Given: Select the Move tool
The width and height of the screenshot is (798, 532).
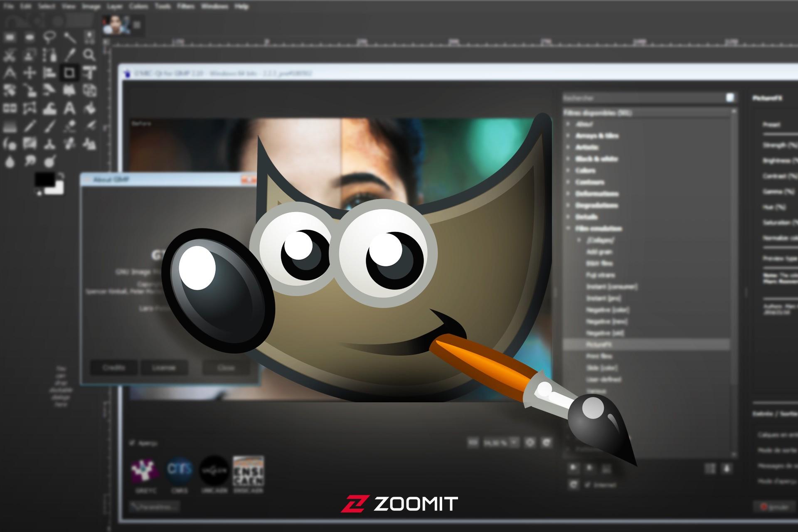Looking at the screenshot, I should (x=30, y=73).
